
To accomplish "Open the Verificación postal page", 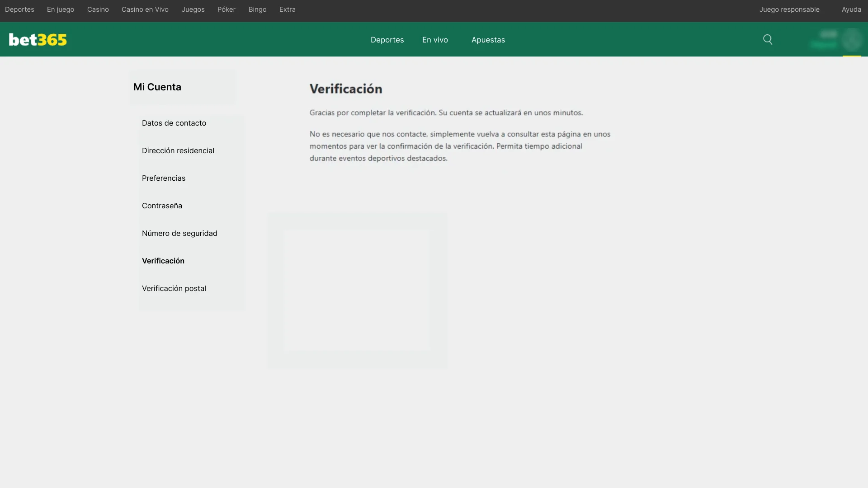I will (x=174, y=288).
